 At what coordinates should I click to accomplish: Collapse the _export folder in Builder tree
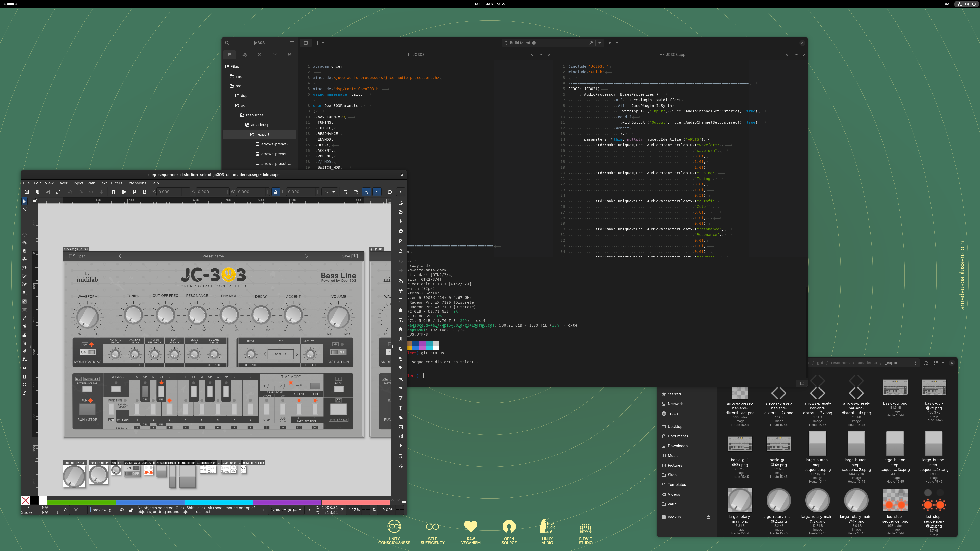click(260, 134)
